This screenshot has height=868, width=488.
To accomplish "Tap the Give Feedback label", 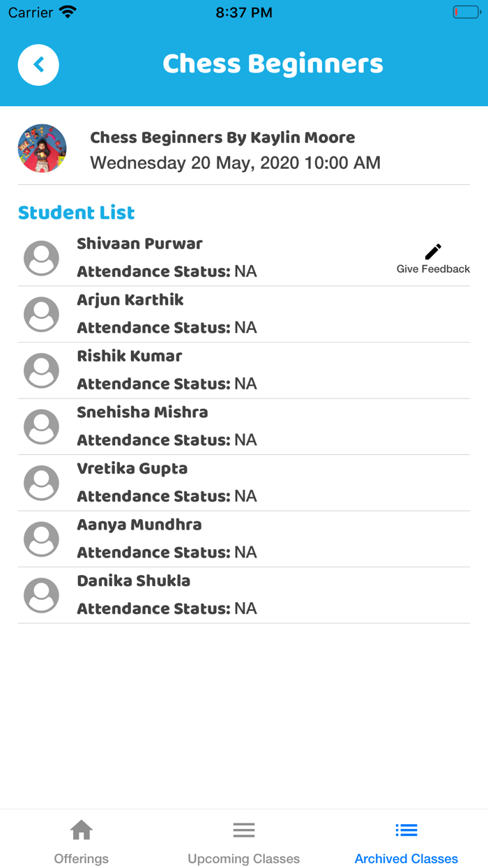I will 433,269.
